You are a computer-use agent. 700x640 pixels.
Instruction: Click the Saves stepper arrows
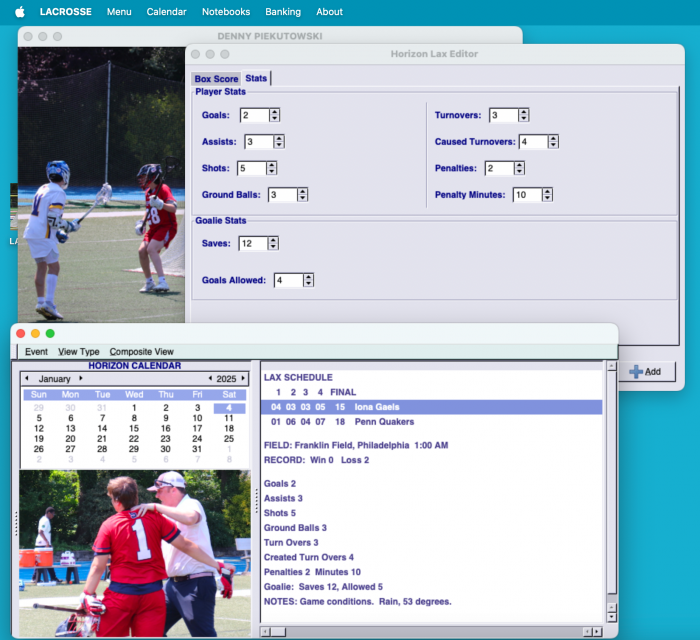pyautogui.click(x=273, y=243)
